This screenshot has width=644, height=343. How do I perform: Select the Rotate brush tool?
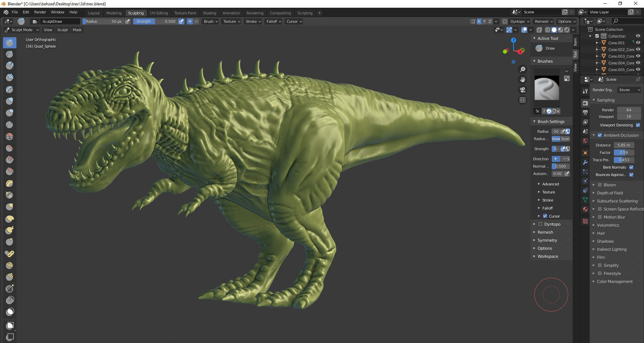(10, 277)
